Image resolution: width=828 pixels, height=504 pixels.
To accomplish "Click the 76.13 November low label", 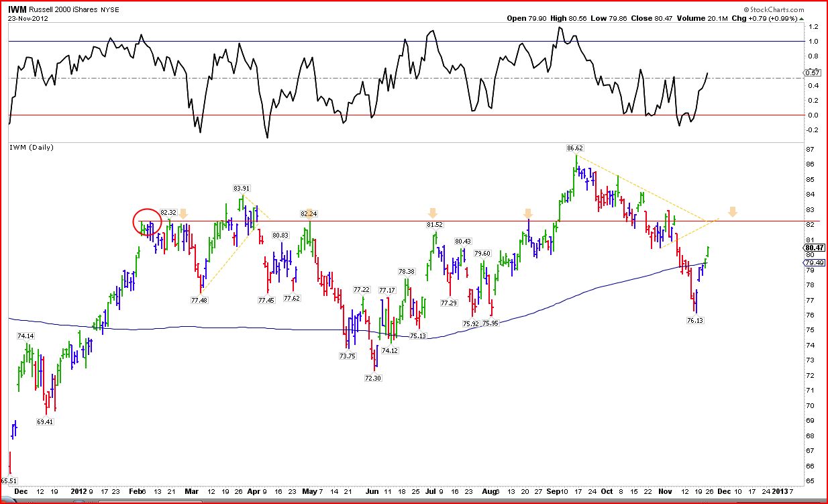I will (695, 321).
